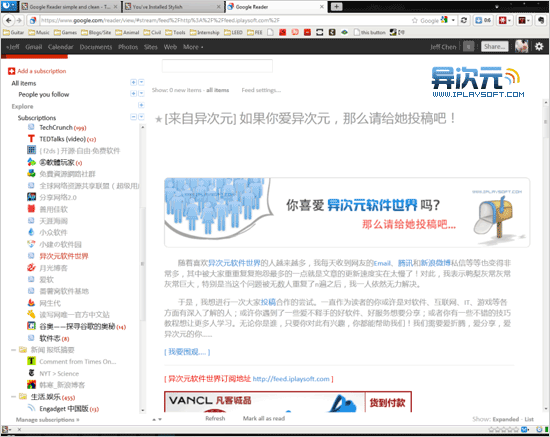Click the notification count box near Jeff Chen
Viewport: 550px width, 437px height.
468,46
